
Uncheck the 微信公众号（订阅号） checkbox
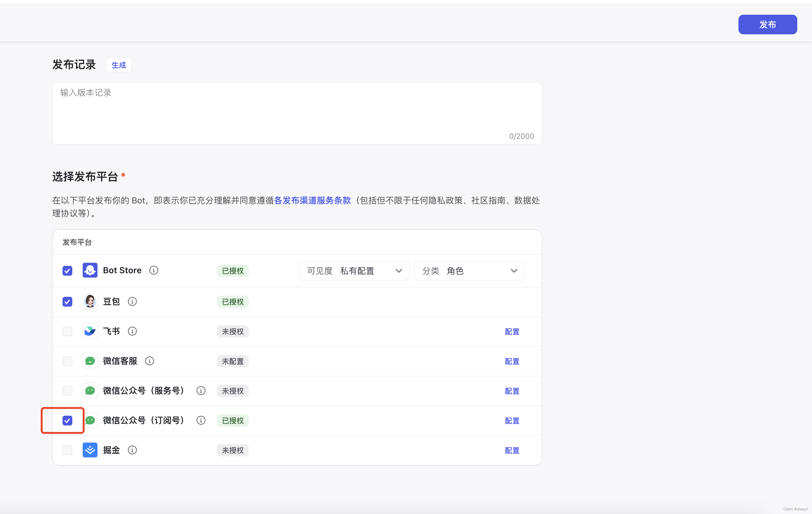[67, 421]
